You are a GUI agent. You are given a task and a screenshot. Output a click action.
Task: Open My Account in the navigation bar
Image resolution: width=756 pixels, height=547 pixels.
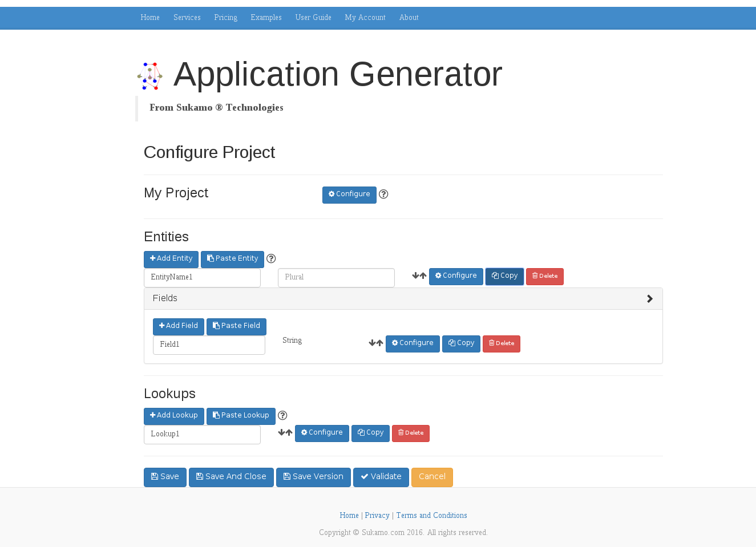pyautogui.click(x=365, y=18)
